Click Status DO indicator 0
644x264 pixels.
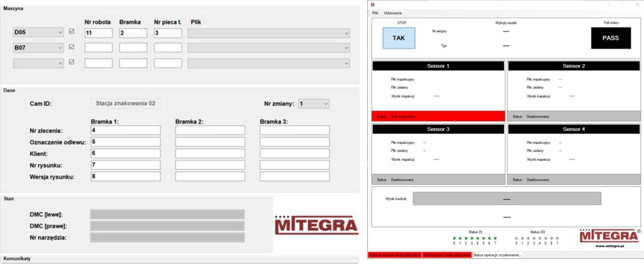(516, 238)
